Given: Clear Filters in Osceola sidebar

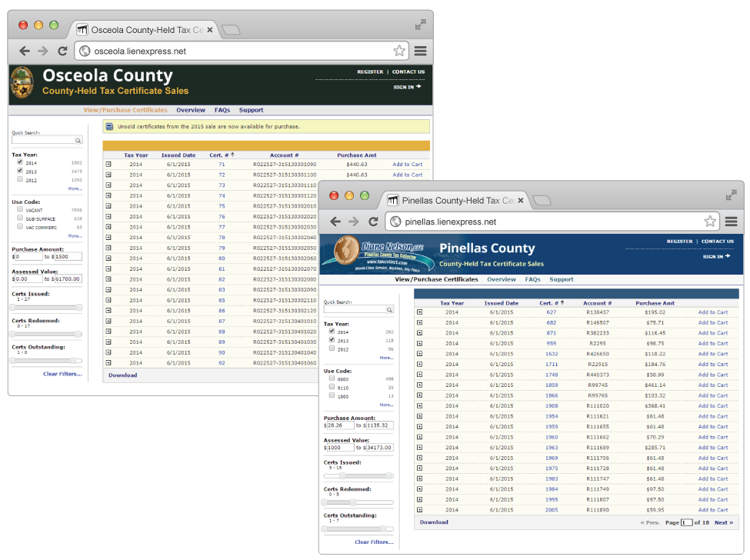Looking at the screenshot, I should tap(62, 374).
